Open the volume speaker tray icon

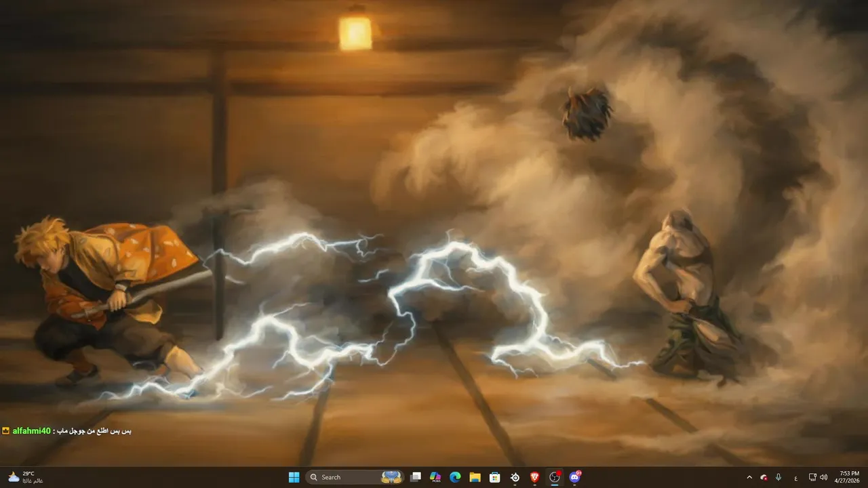[x=823, y=477]
